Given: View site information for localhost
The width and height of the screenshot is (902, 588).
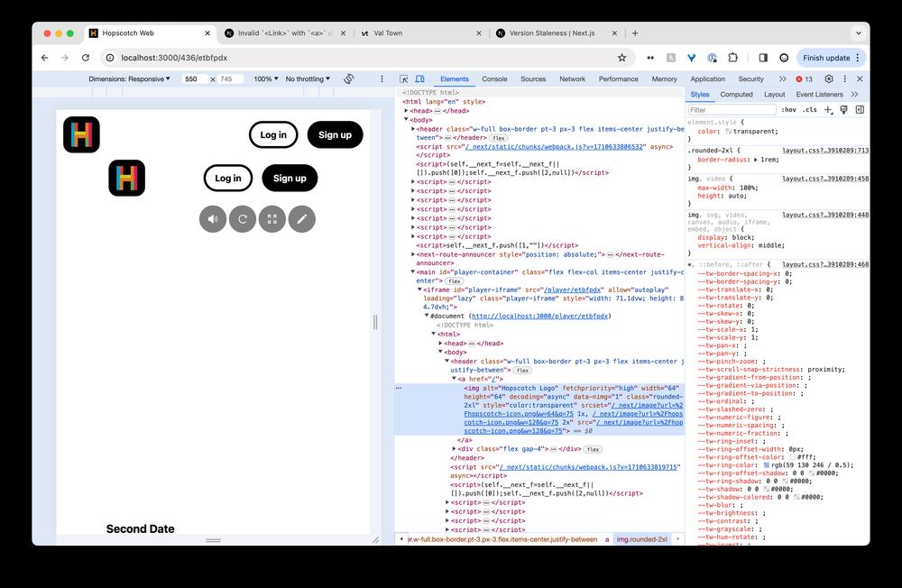Looking at the screenshot, I should click(x=110, y=58).
